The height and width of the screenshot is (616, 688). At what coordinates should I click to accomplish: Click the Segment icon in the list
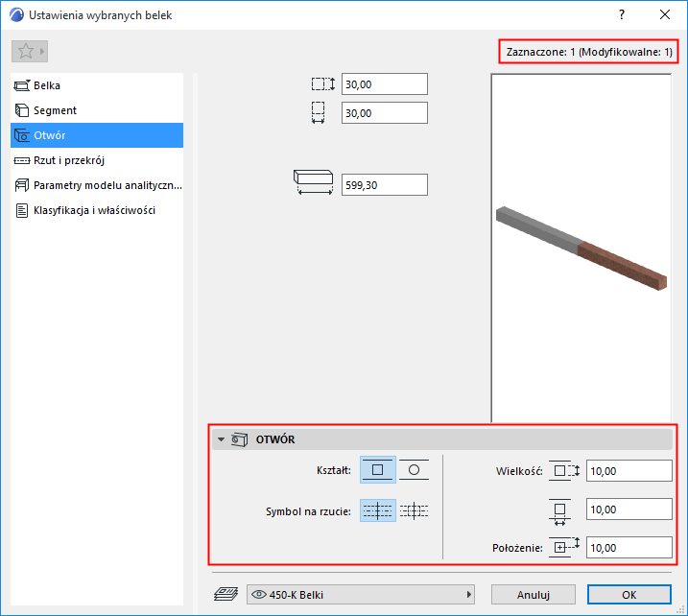22,110
